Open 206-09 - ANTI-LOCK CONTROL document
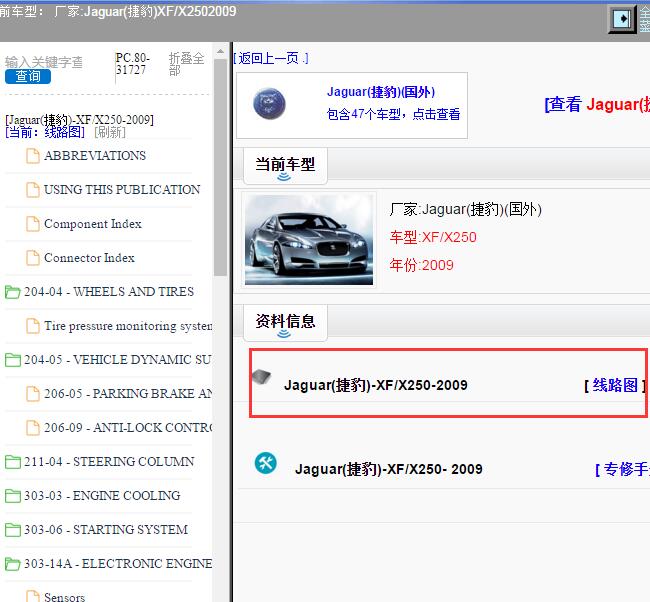 click(128, 427)
